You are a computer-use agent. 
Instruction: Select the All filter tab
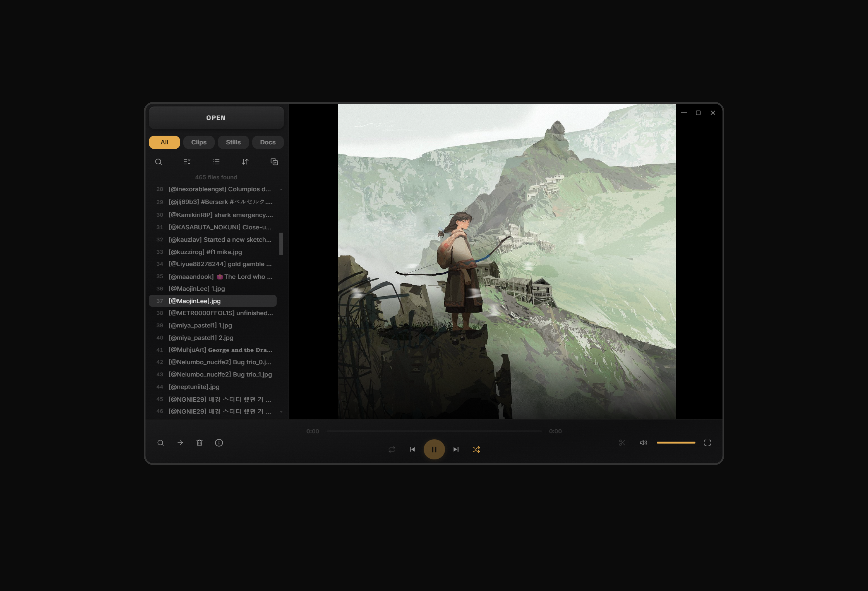coord(164,142)
